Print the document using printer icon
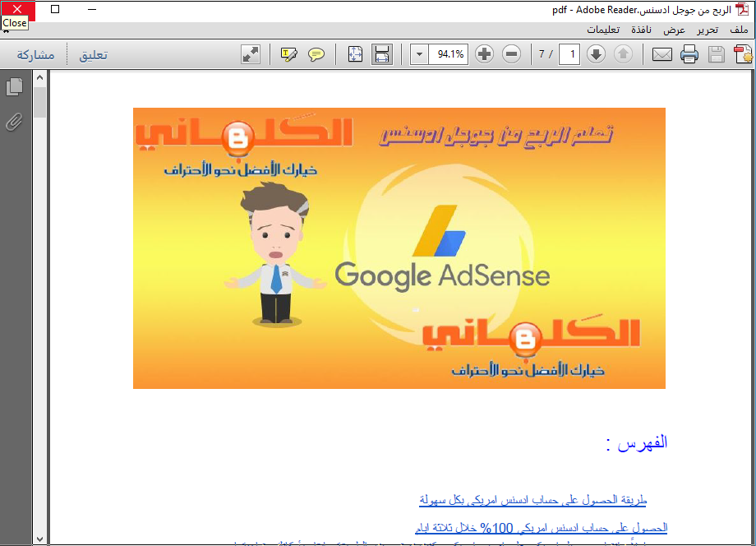Image resolution: width=756 pixels, height=546 pixels. click(689, 54)
